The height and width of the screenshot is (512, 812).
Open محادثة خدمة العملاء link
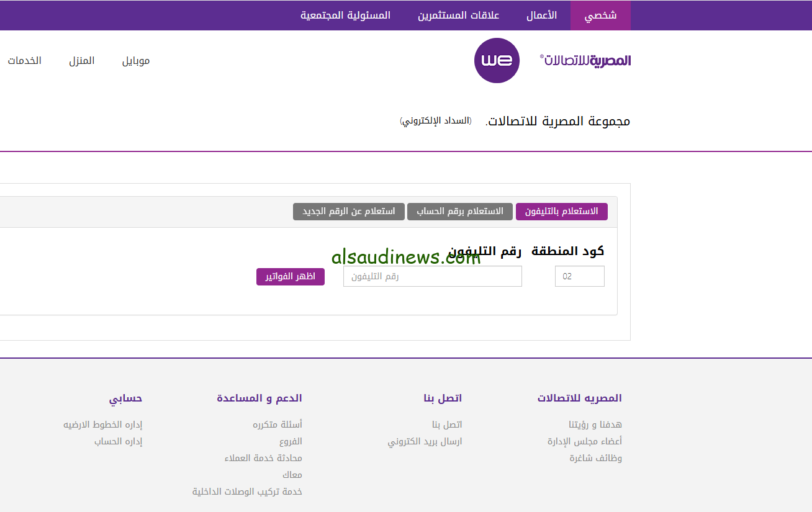pyautogui.click(x=263, y=458)
